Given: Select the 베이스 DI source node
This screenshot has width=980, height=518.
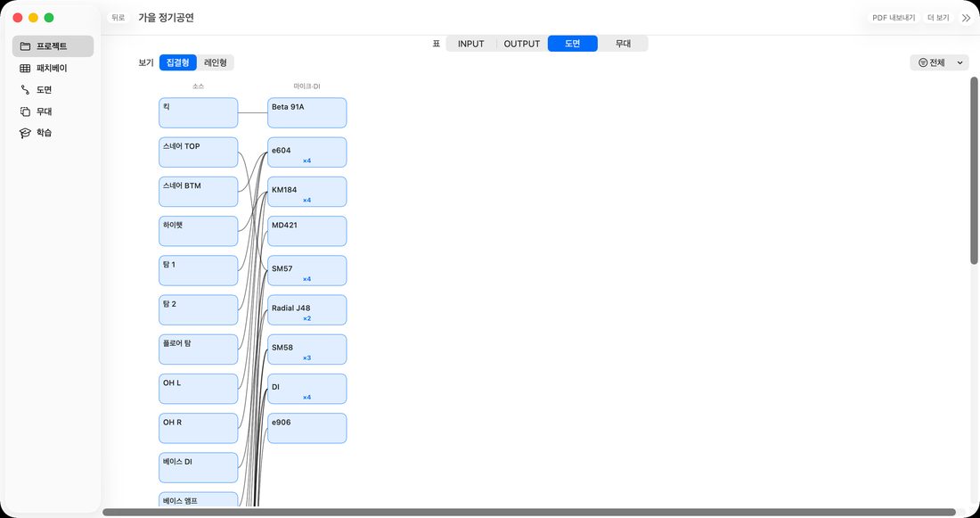Looking at the screenshot, I should [x=198, y=467].
